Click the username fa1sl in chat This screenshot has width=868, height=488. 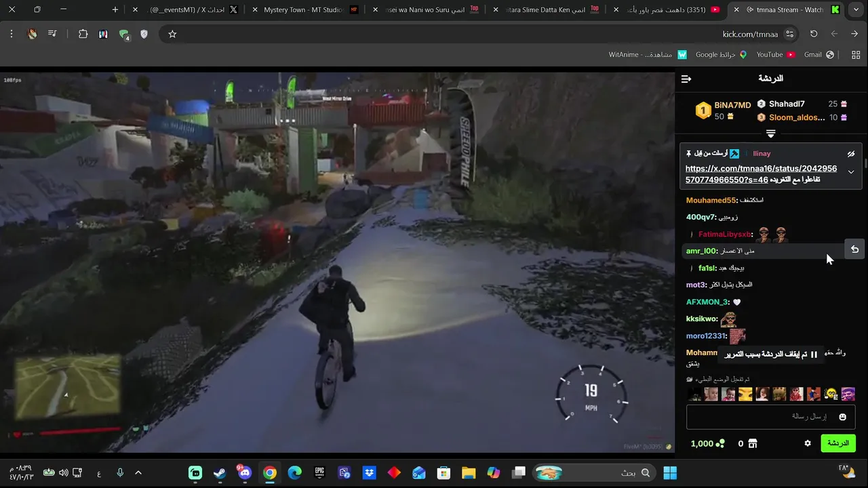click(x=707, y=268)
